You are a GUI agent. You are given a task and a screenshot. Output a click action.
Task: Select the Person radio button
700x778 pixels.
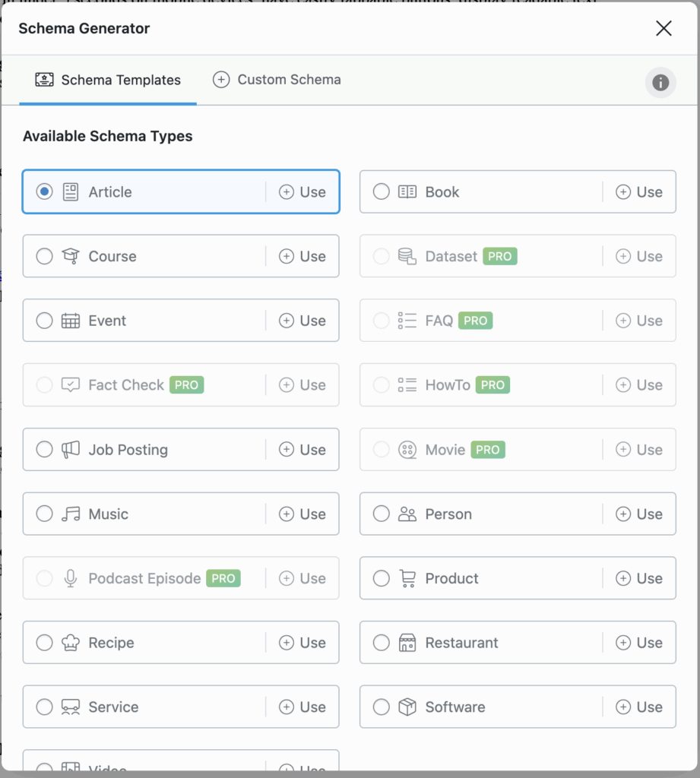pos(382,514)
